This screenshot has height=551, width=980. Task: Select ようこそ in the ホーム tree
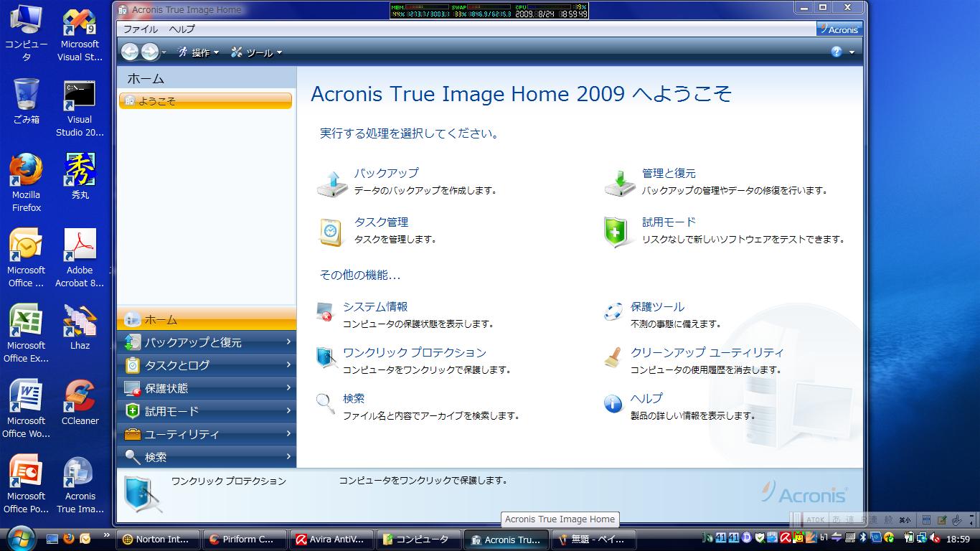[x=206, y=101]
